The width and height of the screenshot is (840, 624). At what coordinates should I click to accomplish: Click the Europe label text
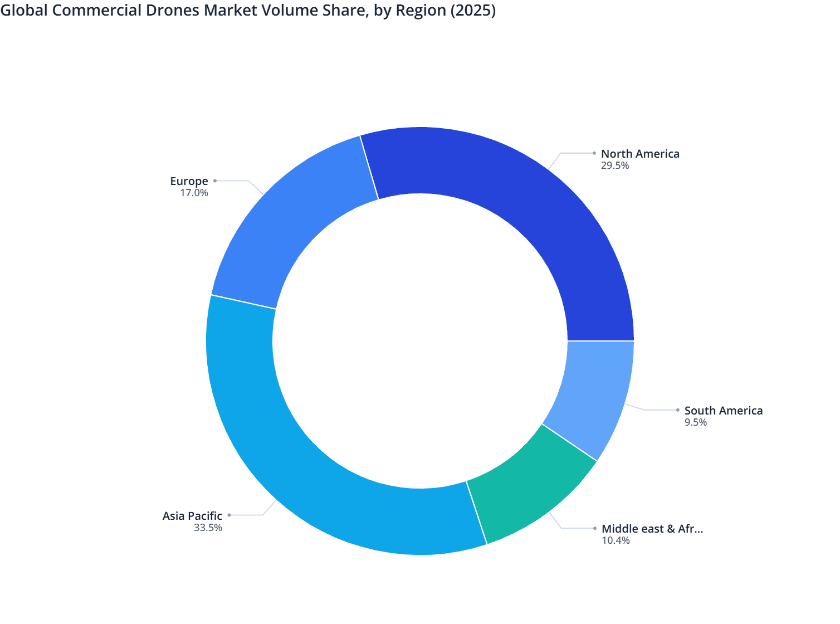[189, 181]
